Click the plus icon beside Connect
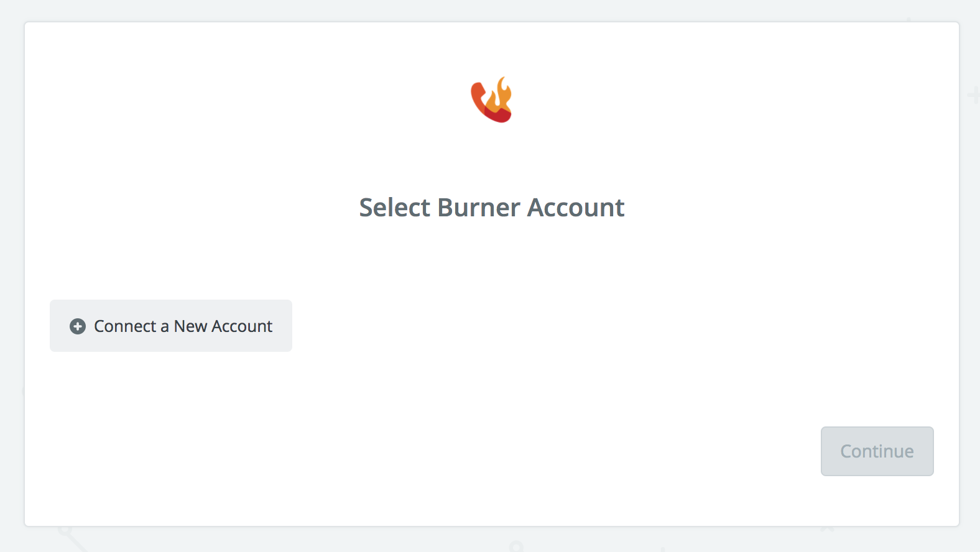Image resolution: width=980 pixels, height=552 pixels. pyautogui.click(x=78, y=326)
